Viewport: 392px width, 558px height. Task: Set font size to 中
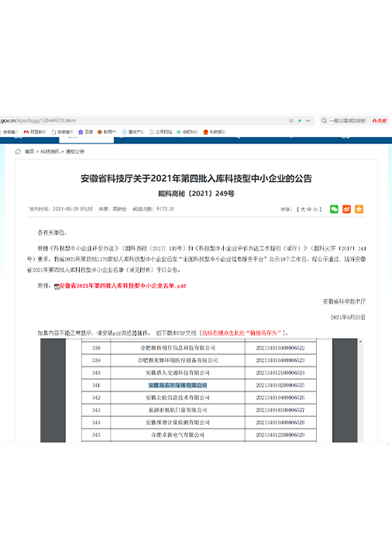[309, 209]
